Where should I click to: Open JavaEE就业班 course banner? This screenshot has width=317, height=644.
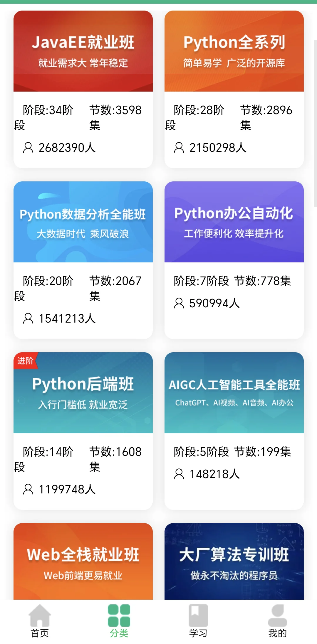(83, 51)
